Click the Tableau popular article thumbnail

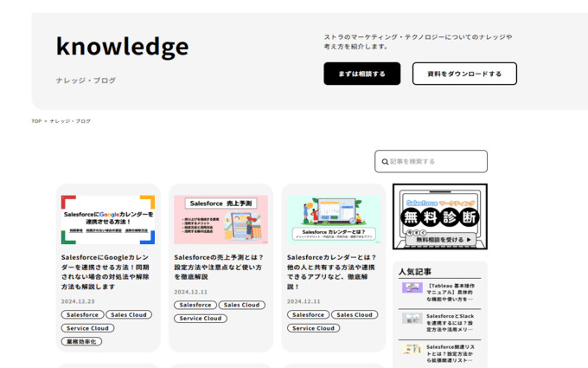click(412, 288)
